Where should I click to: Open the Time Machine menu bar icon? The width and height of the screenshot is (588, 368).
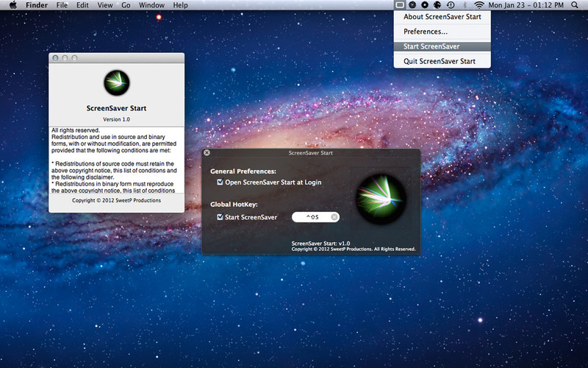[451, 5]
